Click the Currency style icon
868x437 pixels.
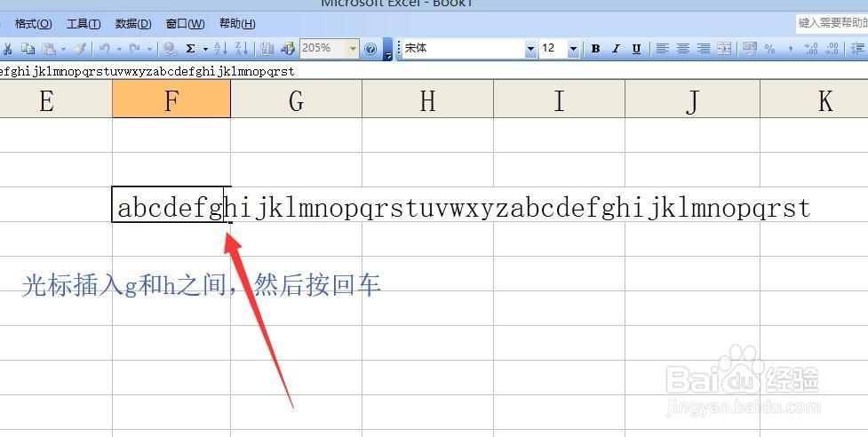pyautogui.click(x=750, y=49)
